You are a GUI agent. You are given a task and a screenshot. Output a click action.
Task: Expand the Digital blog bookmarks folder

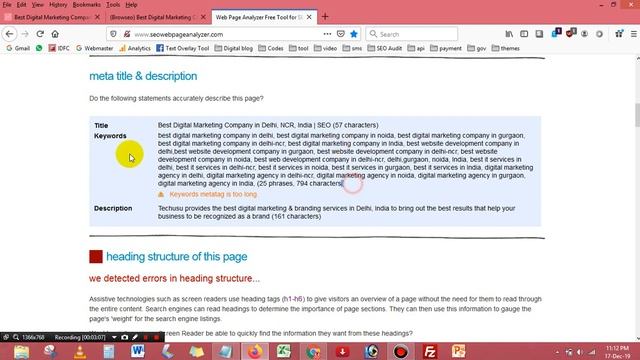click(x=233, y=48)
